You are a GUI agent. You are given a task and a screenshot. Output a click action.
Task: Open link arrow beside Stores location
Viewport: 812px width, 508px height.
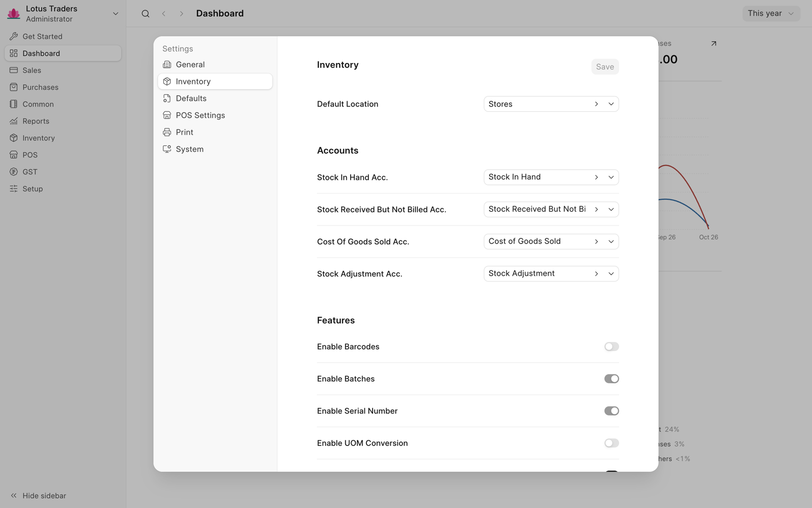point(596,104)
